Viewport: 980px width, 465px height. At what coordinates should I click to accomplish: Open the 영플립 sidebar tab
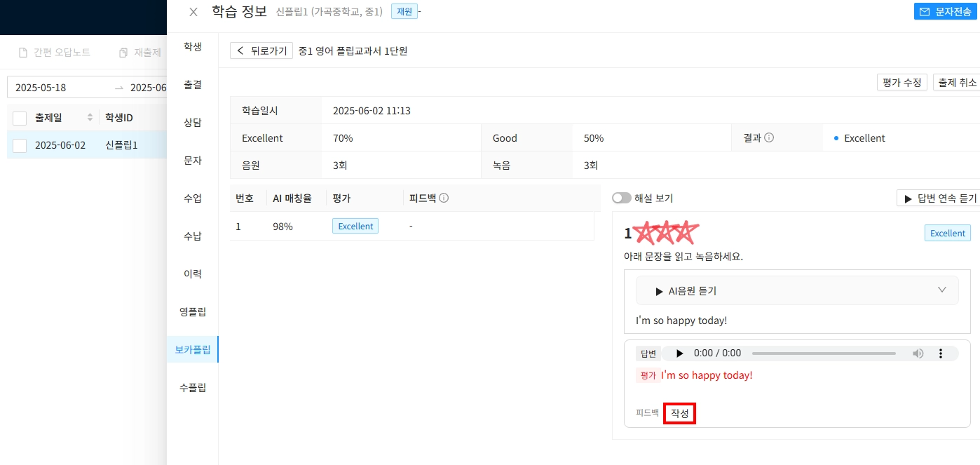[x=193, y=311]
